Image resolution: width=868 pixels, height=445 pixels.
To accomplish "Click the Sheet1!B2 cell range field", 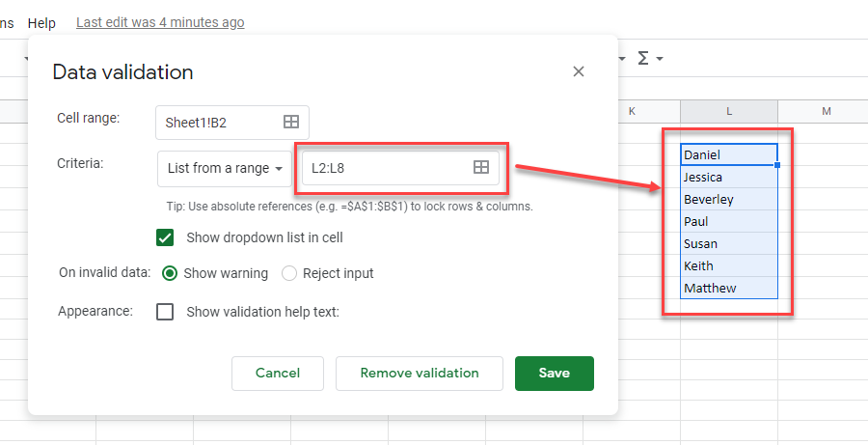I will point(220,122).
